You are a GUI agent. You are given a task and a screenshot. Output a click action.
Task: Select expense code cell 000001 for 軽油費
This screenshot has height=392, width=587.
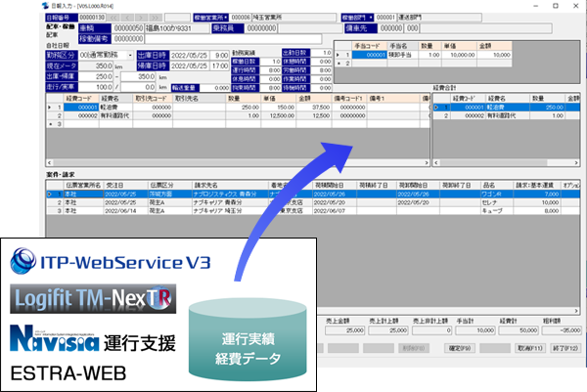(x=81, y=108)
